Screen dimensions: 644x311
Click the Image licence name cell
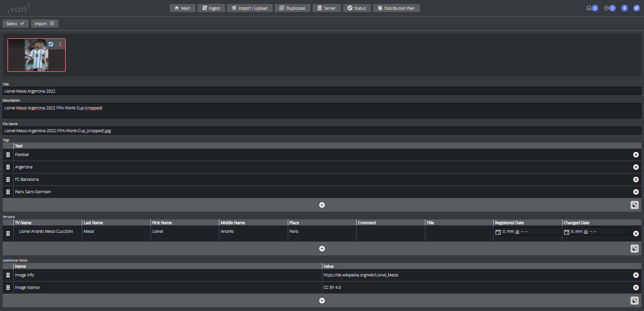pos(168,288)
